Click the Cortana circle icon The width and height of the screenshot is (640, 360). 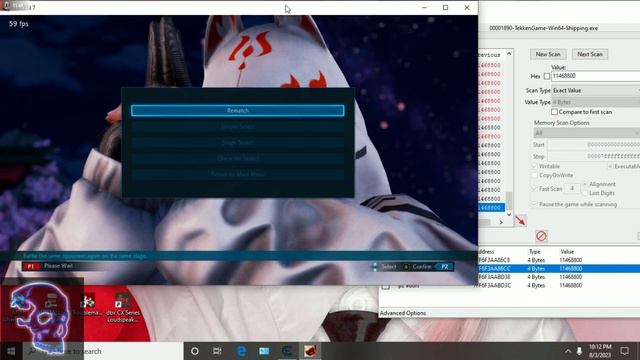pos(195,351)
